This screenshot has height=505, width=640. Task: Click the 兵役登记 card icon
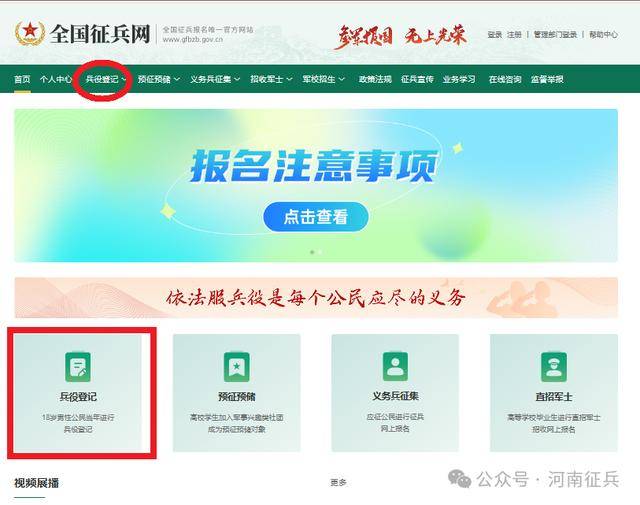tap(78, 367)
